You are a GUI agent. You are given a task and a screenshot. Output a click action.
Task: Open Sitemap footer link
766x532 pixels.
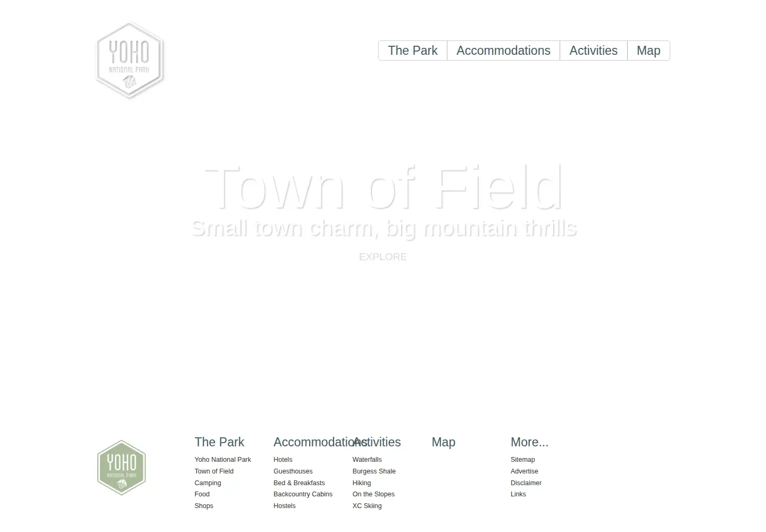point(523,460)
